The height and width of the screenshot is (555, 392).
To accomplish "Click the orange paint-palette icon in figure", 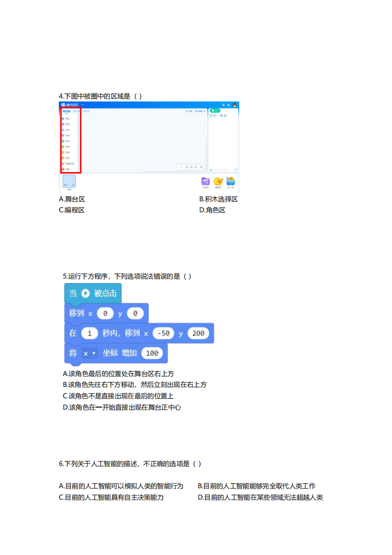I will (218, 181).
